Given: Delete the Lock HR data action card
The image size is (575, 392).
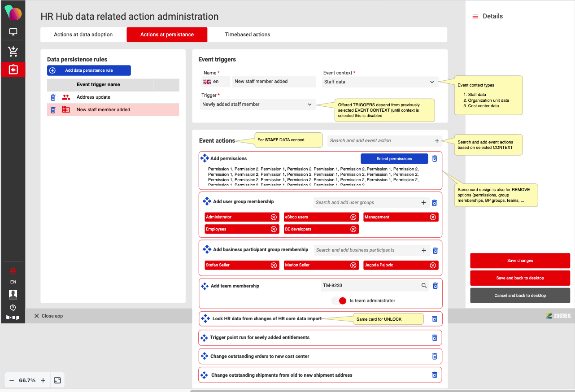Looking at the screenshot, I should click(434, 319).
